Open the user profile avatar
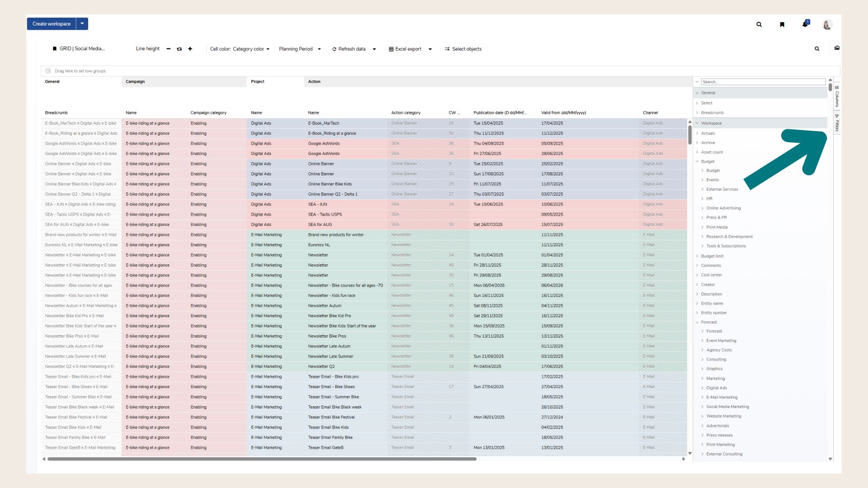Screen dimensions: 868x488 (x=827, y=24)
